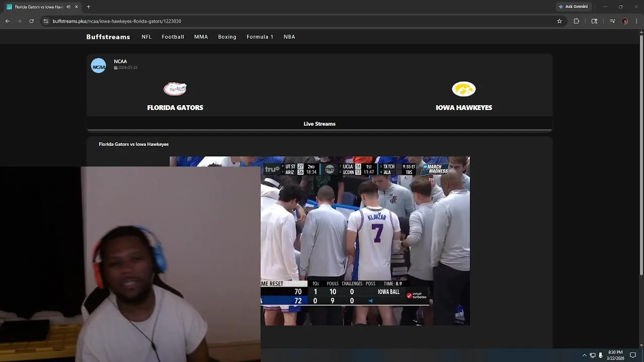Open the tab search icon in toolbar
Viewport: 644px width, 362px height.
coord(594,21)
